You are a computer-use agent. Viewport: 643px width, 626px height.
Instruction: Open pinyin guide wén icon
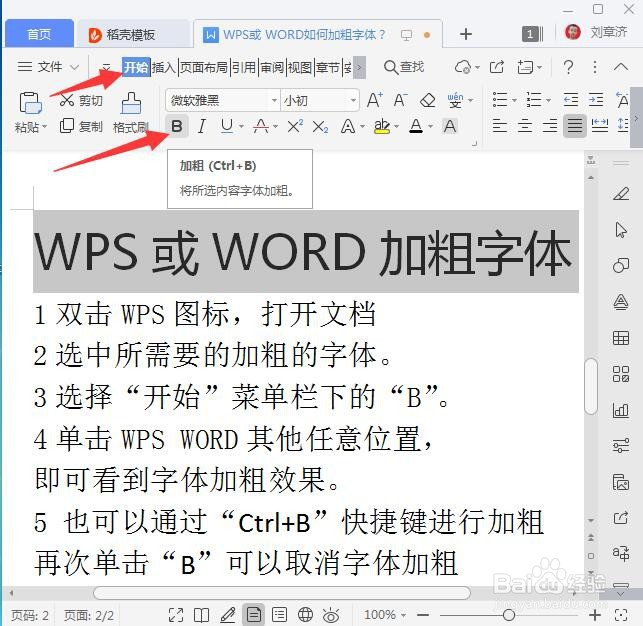pos(455,100)
